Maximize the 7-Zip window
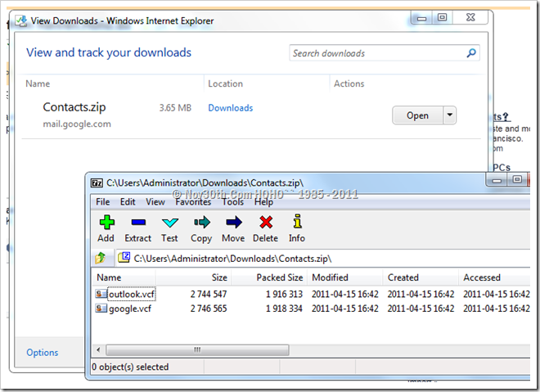The width and height of the screenshot is (540, 392). pyautogui.click(x=517, y=179)
